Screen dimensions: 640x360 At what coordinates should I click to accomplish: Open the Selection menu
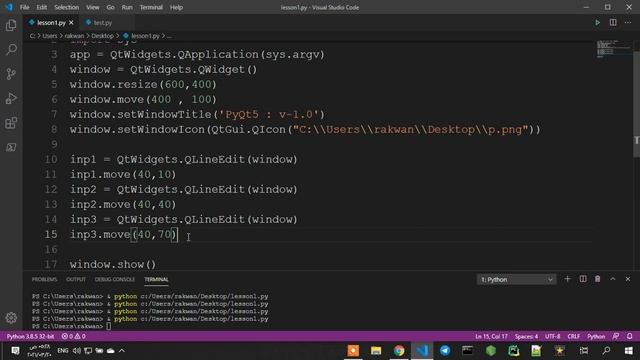click(67, 7)
